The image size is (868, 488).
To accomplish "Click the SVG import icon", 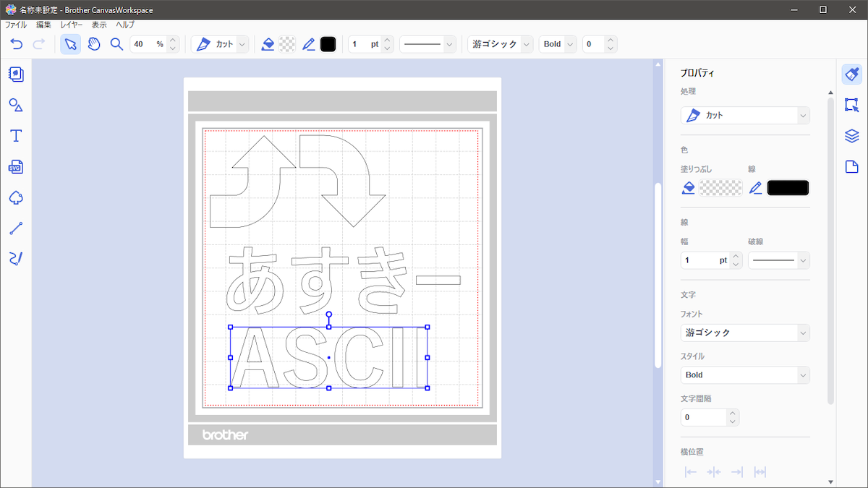I will pyautogui.click(x=16, y=167).
